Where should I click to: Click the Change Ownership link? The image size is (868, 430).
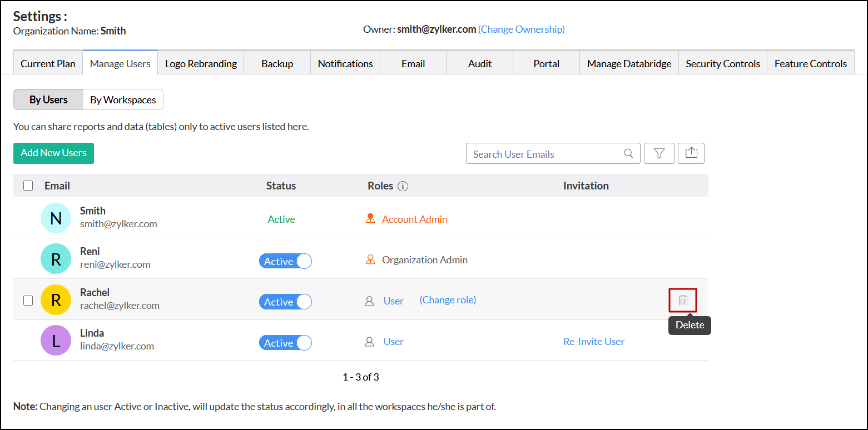tap(522, 29)
